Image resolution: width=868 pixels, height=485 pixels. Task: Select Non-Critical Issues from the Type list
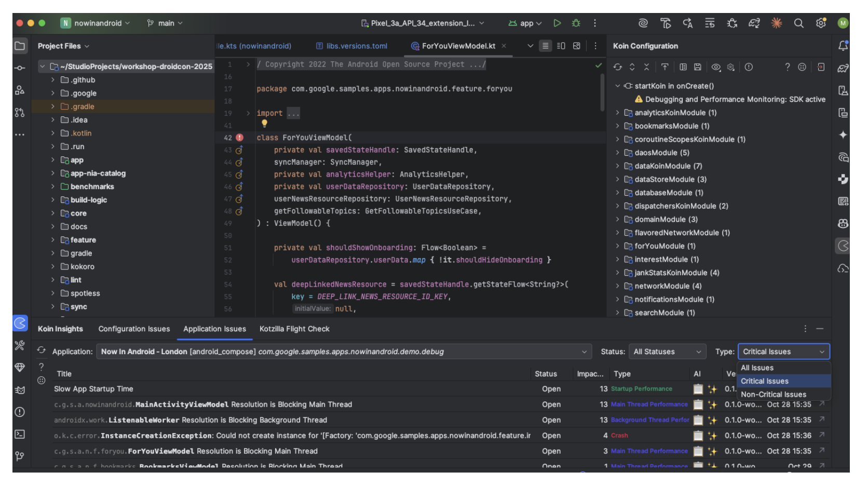773,395
